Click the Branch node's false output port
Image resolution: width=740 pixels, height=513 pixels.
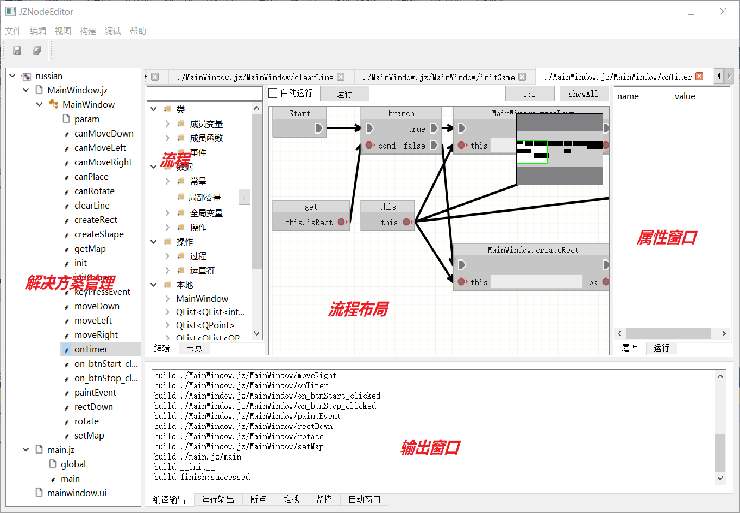[434, 145]
